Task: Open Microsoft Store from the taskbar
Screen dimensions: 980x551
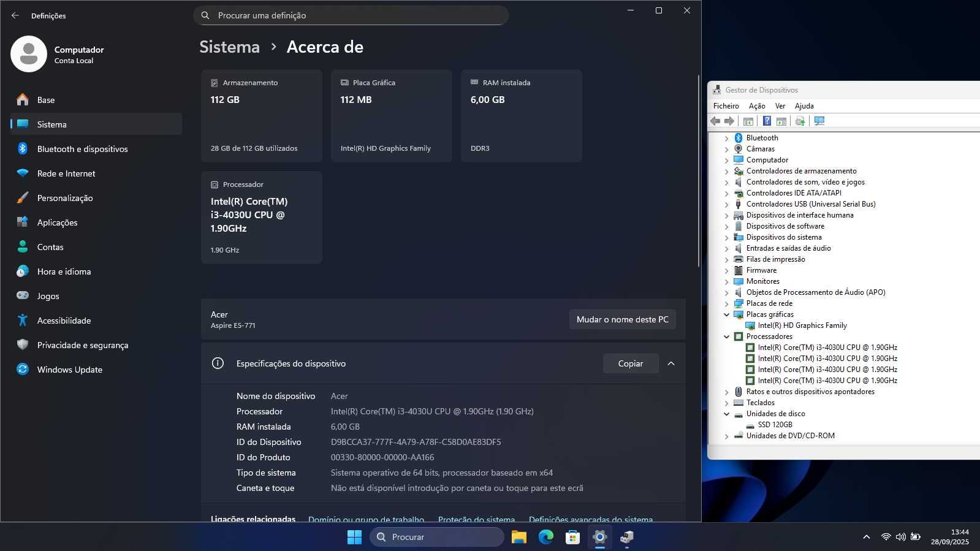Action: coord(573,537)
